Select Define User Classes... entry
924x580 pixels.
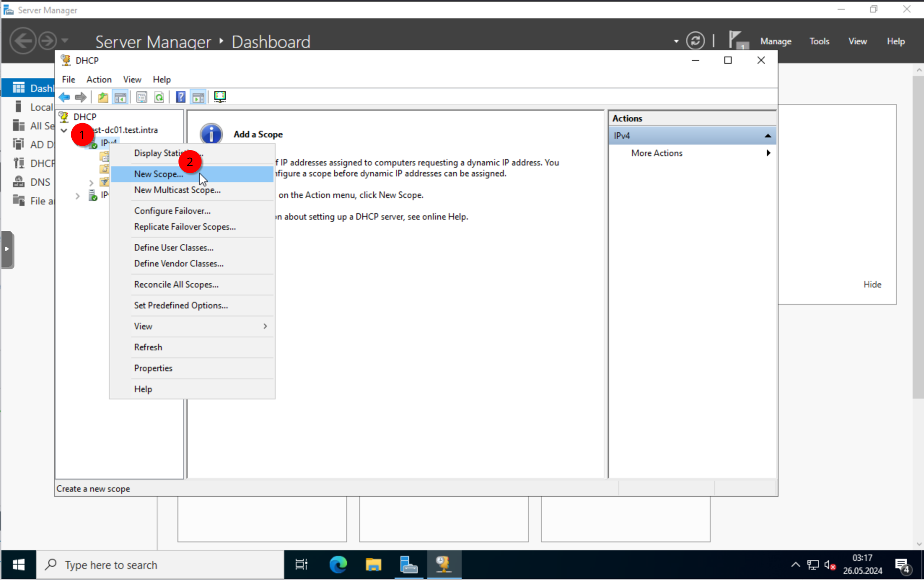pyautogui.click(x=192, y=248)
